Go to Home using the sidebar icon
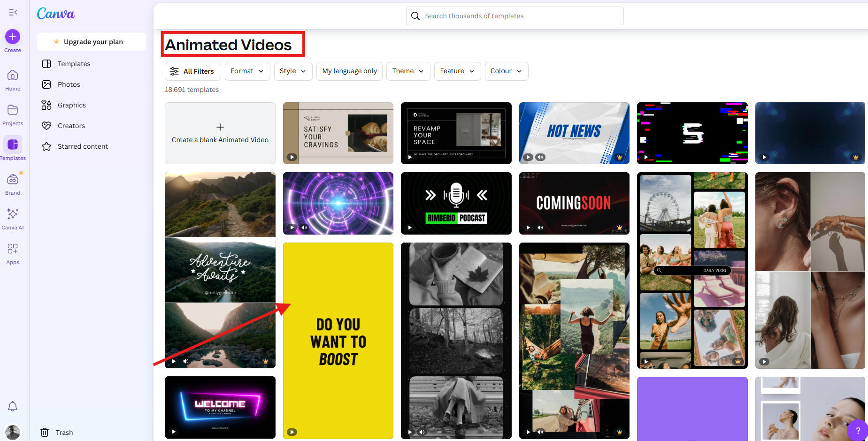The image size is (868, 441). pyautogui.click(x=12, y=76)
